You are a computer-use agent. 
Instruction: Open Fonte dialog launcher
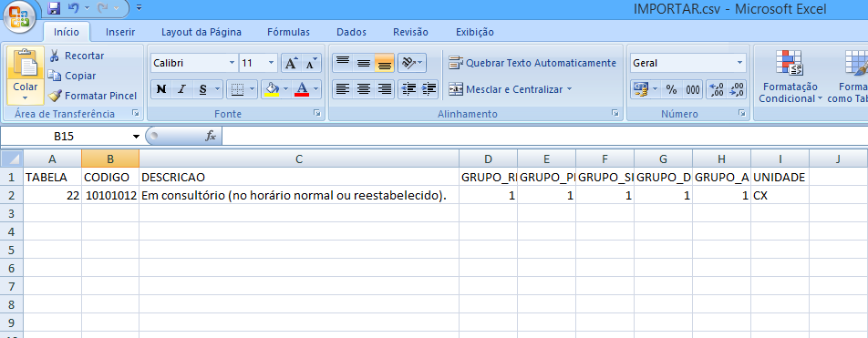tap(317, 113)
